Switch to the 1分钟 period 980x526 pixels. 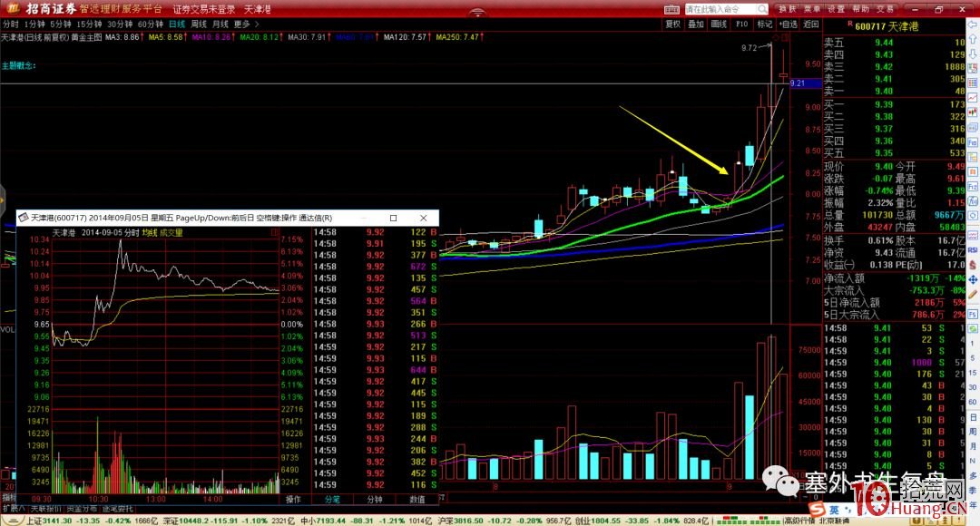click(35, 24)
